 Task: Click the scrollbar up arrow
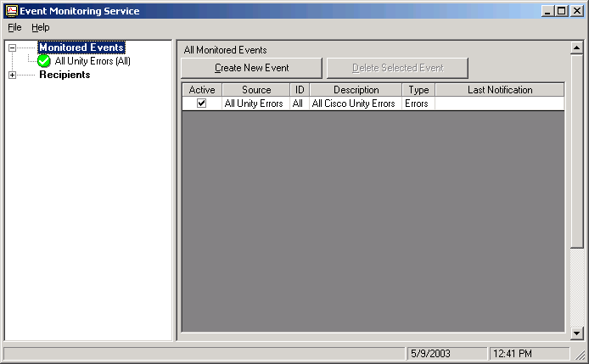pyautogui.click(x=576, y=48)
